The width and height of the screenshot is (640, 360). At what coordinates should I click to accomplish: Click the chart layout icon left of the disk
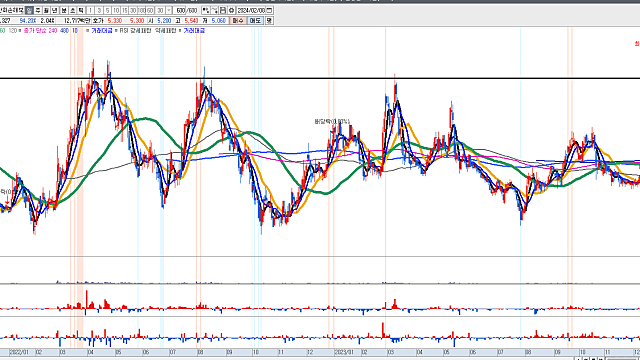tap(214, 11)
